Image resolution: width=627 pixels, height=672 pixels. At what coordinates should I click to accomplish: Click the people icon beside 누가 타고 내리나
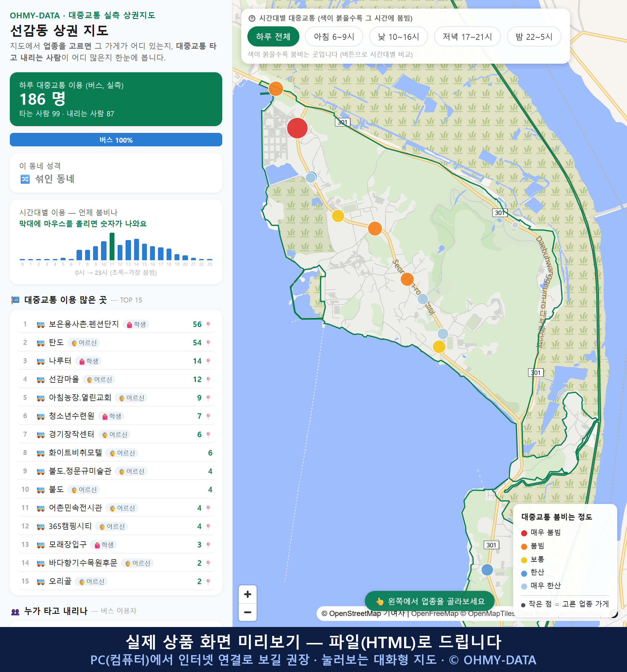click(x=16, y=611)
